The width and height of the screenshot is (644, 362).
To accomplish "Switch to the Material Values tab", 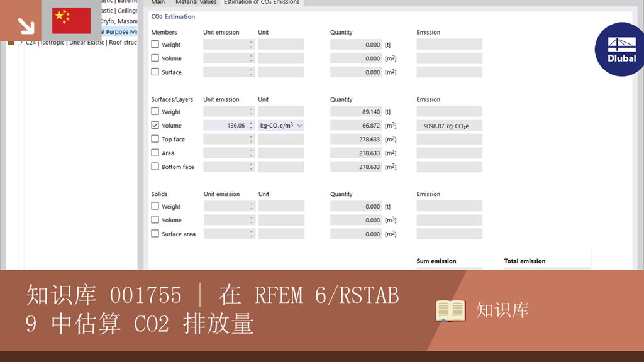I will pyautogui.click(x=196, y=3).
